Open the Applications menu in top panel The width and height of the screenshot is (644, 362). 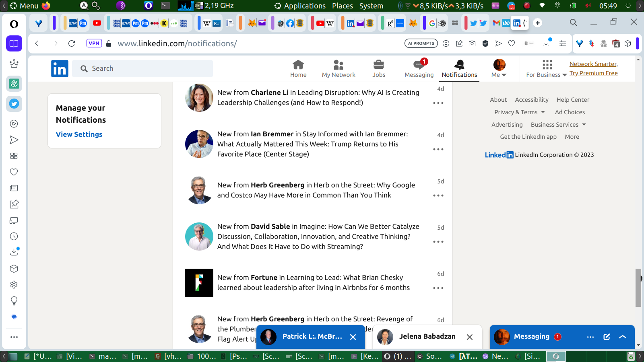(x=300, y=6)
